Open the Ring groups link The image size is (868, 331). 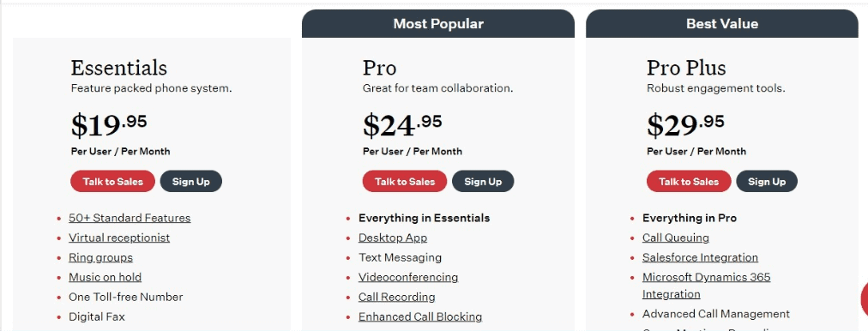(x=100, y=257)
